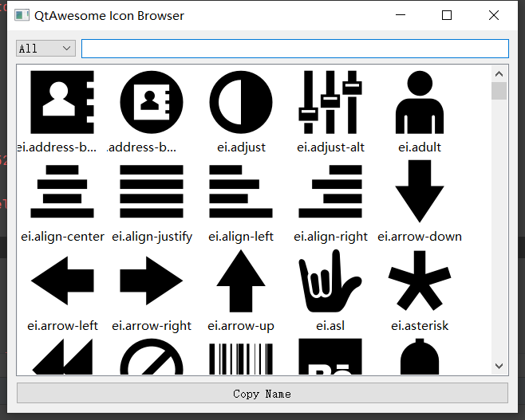Choose the ei.adjust-alt sliders icon
The width and height of the screenshot is (525, 420).
(330, 102)
